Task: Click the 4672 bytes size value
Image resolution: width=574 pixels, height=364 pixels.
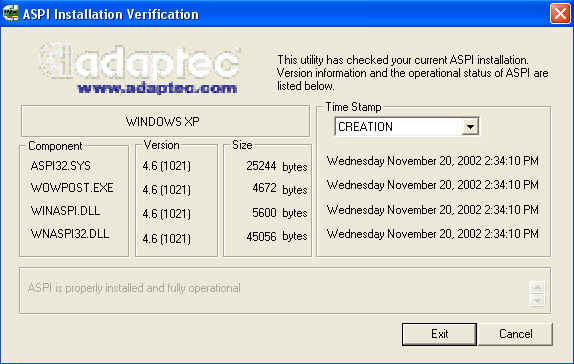Action: pyautogui.click(x=280, y=189)
